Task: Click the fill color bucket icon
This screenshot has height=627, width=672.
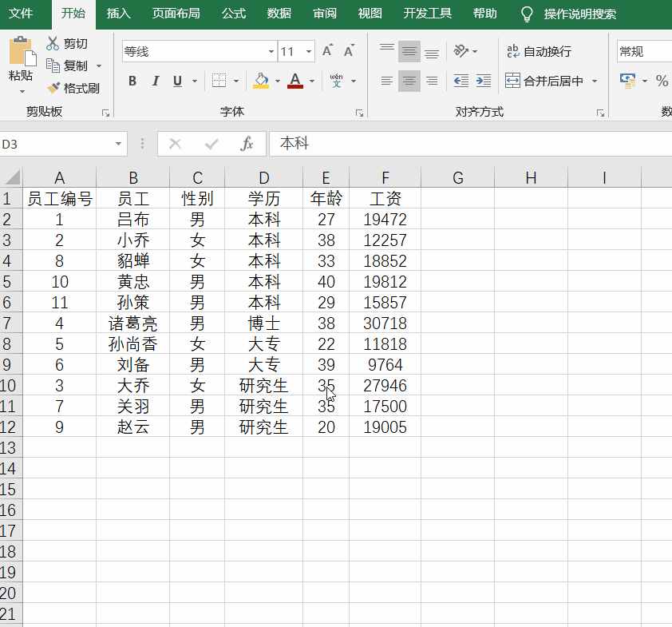Action: click(x=261, y=81)
